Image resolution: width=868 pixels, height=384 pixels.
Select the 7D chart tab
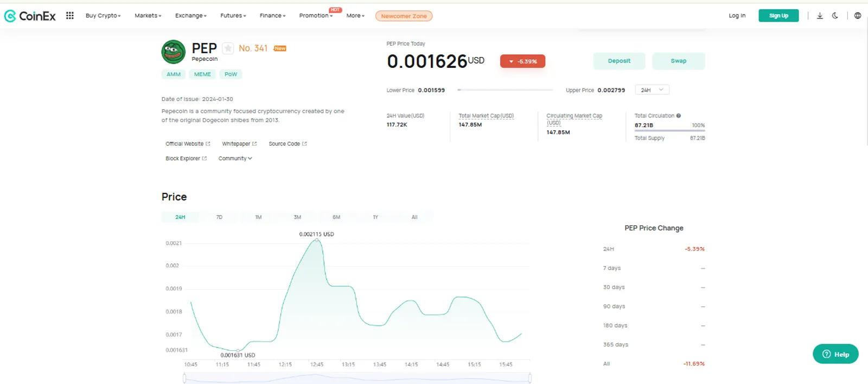tap(219, 217)
